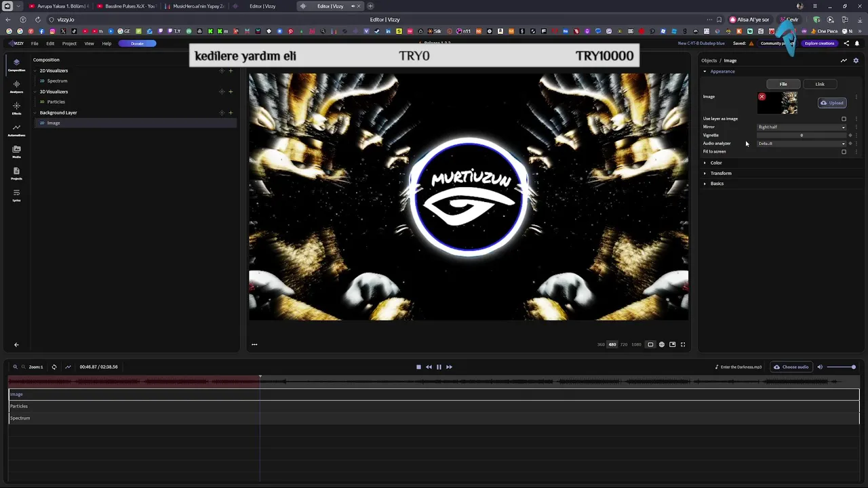Open object settings gear icon

tap(856, 60)
